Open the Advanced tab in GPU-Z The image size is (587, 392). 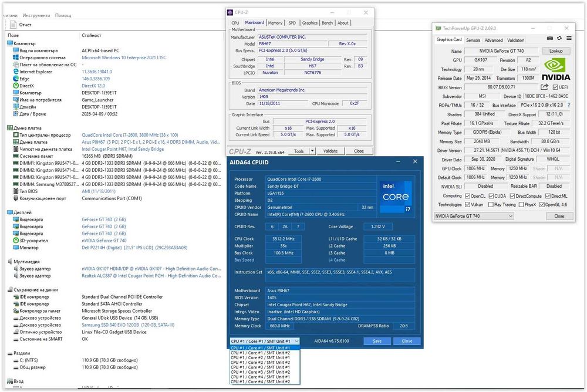click(494, 40)
